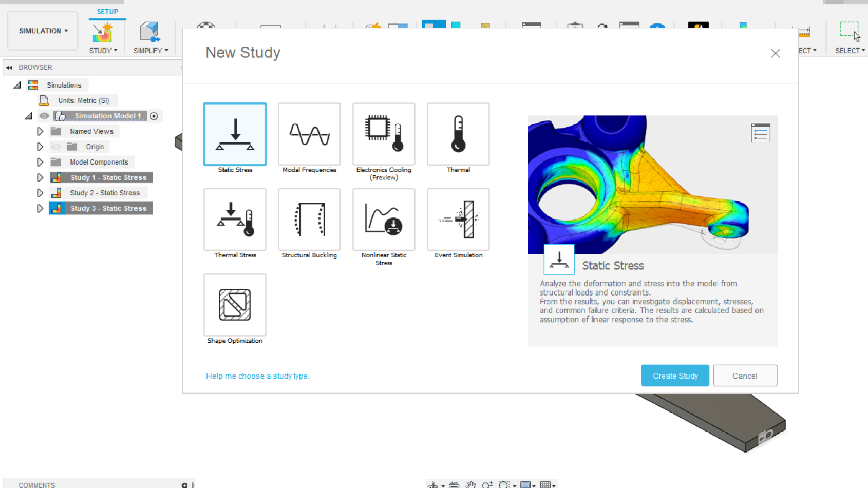Select Study 3 - Static Stress in browser
The width and height of the screenshot is (868, 488).
(x=108, y=208)
